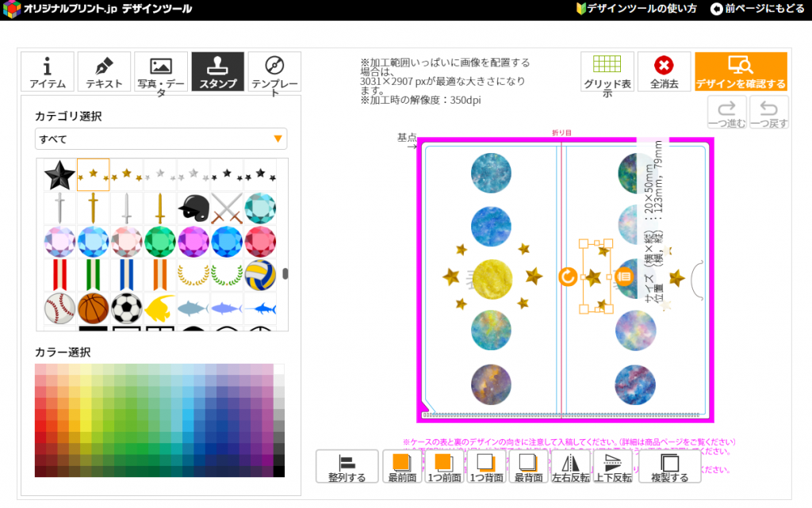
Task: Select the highlighted gold stars arc stamp
Action: point(94,175)
